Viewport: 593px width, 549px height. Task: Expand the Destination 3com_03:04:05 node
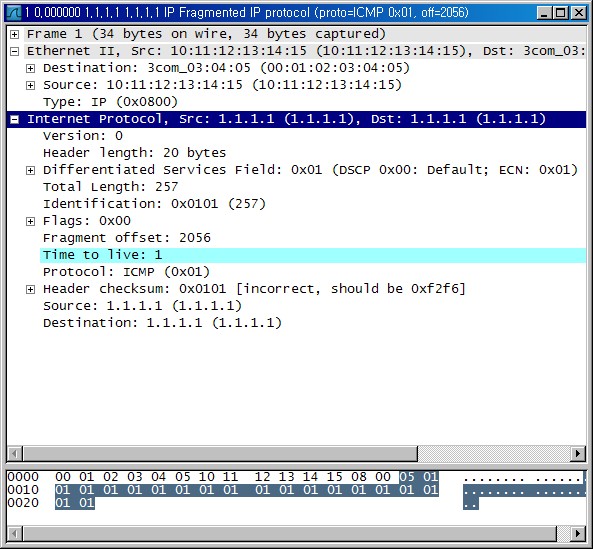[x=30, y=68]
